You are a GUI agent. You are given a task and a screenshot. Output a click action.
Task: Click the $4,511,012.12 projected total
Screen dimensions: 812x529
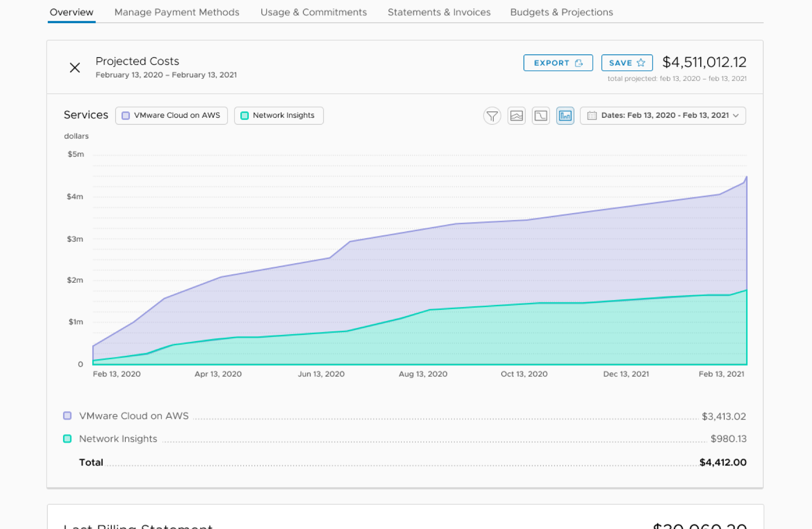(704, 62)
